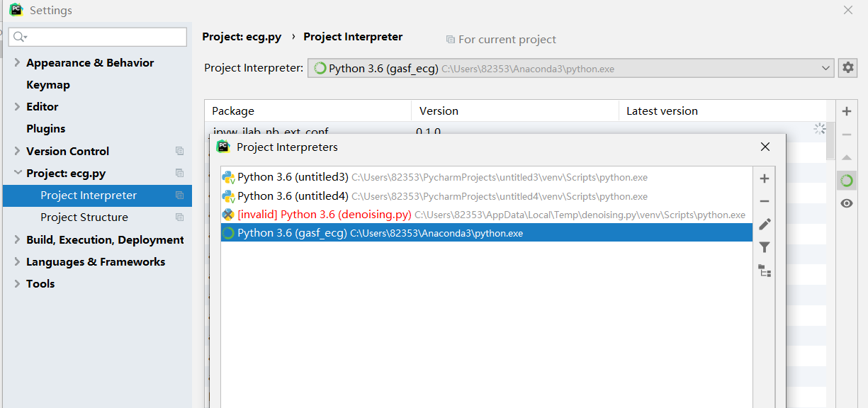Highlight Python 3.6 (untitled3) interpreter
Image resolution: width=868 pixels, height=408 pixels.
(298, 178)
